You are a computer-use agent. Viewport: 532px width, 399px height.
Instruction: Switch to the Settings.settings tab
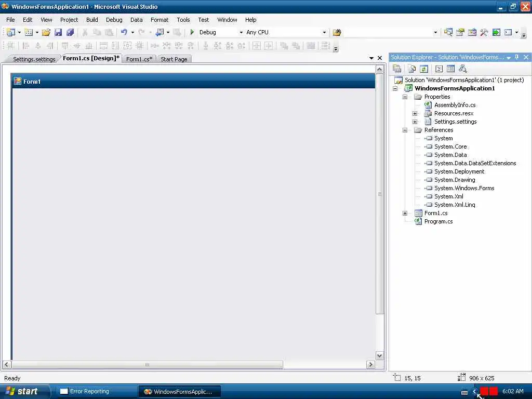pos(34,59)
